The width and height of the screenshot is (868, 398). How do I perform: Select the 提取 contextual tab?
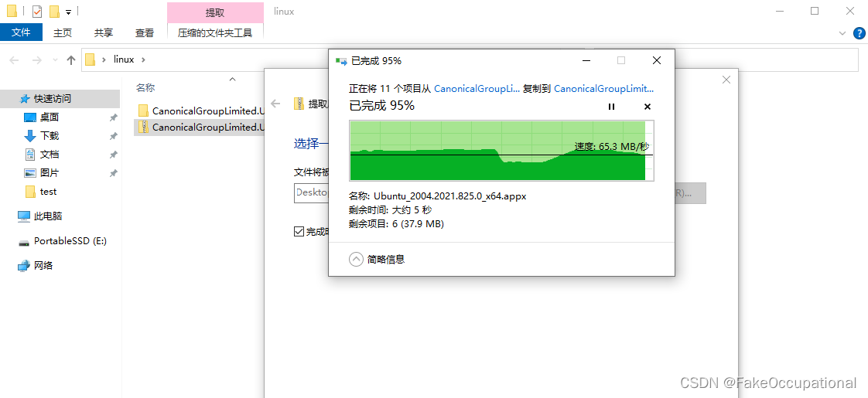pos(215,12)
